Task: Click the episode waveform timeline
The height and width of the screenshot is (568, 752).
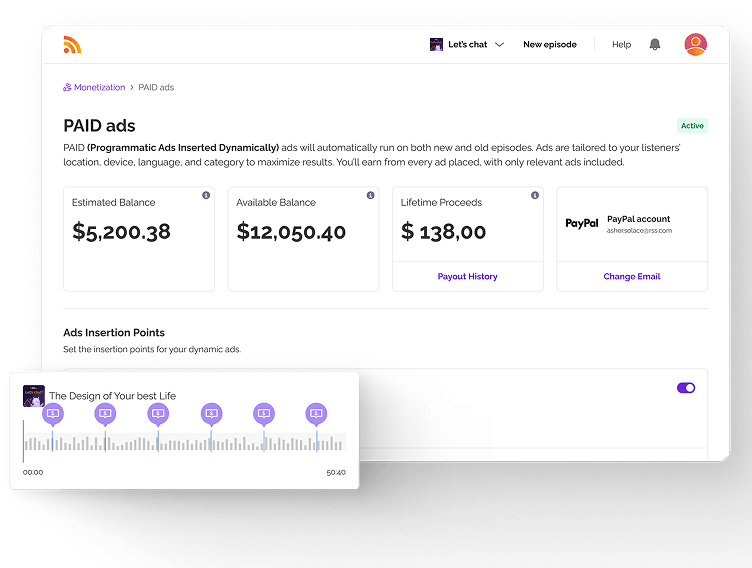Action: click(x=185, y=443)
